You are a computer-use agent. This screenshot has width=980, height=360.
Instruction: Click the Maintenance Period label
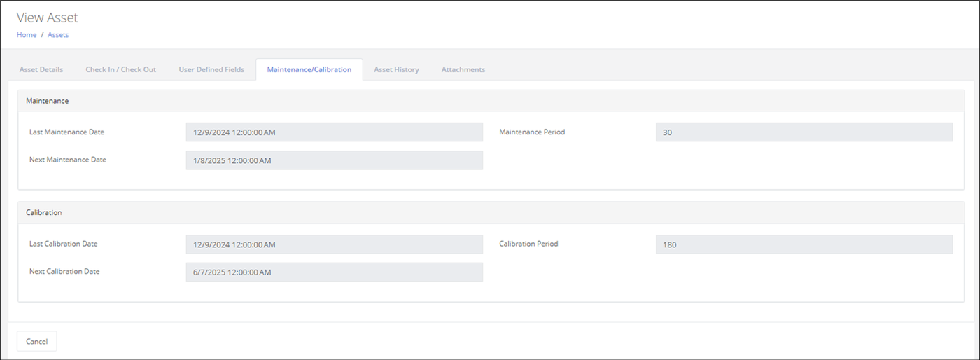tap(532, 132)
